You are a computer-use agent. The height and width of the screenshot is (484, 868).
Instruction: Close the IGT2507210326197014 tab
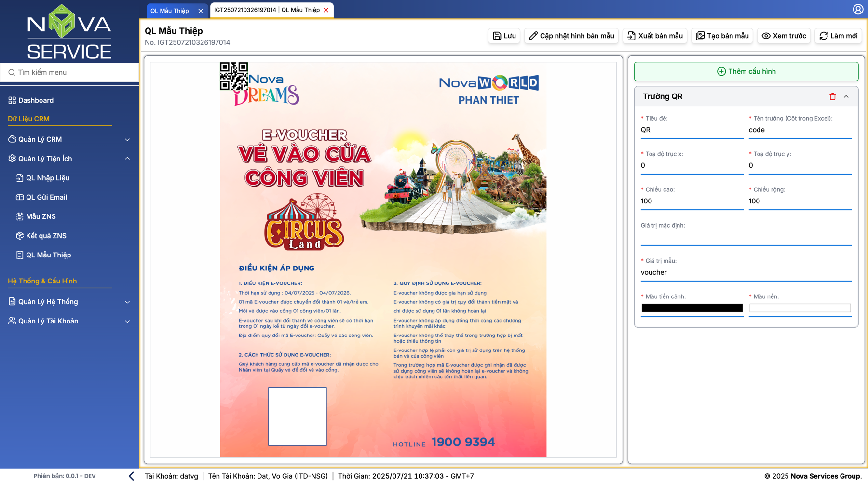[x=326, y=10]
